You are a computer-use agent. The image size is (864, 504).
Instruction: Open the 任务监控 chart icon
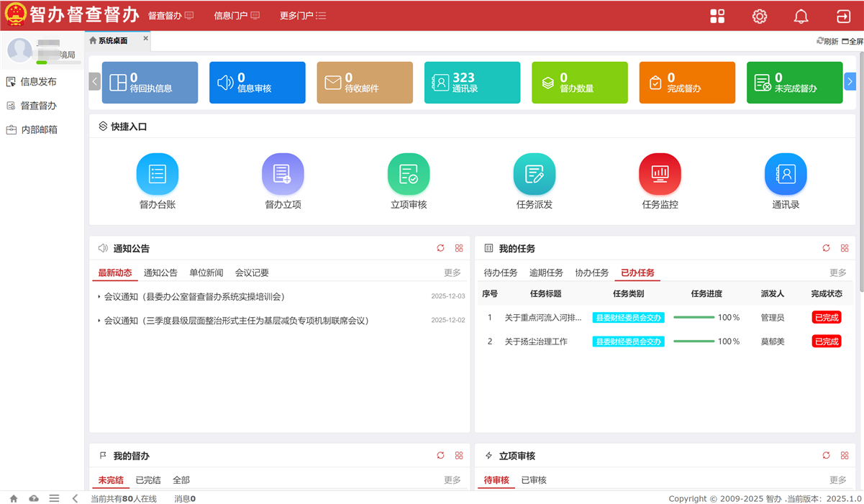point(660,174)
